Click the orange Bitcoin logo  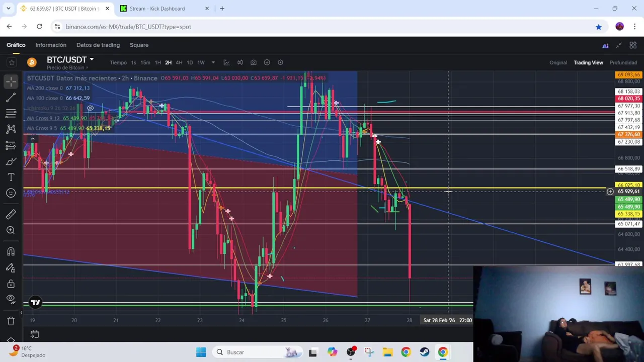pos(32,62)
